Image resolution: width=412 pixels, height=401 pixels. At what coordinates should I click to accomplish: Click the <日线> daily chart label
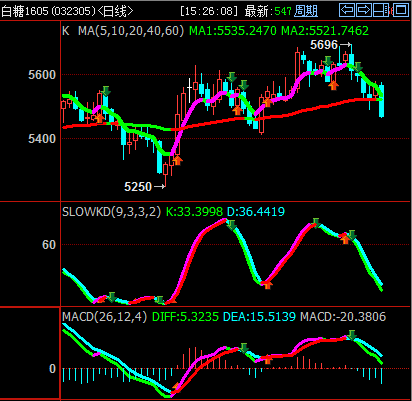(116, 11)
